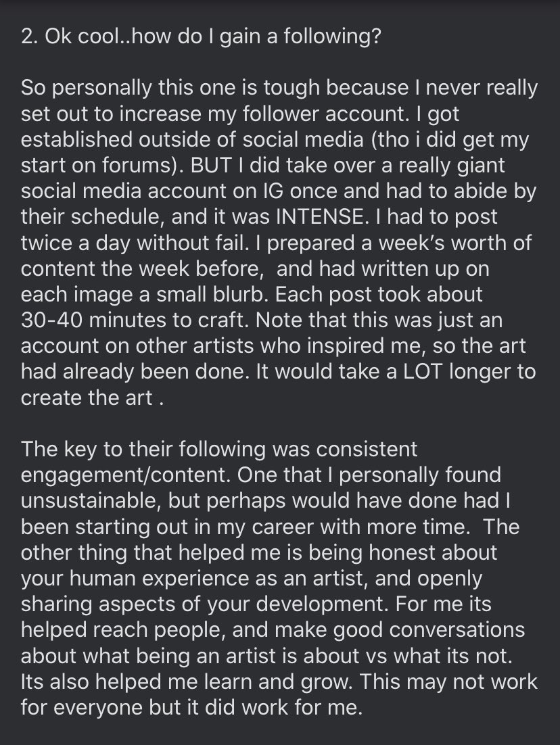This screenshot has height=745, width=560.
Task: Click the number range "30-40" minutes
Action: (52, 320)
